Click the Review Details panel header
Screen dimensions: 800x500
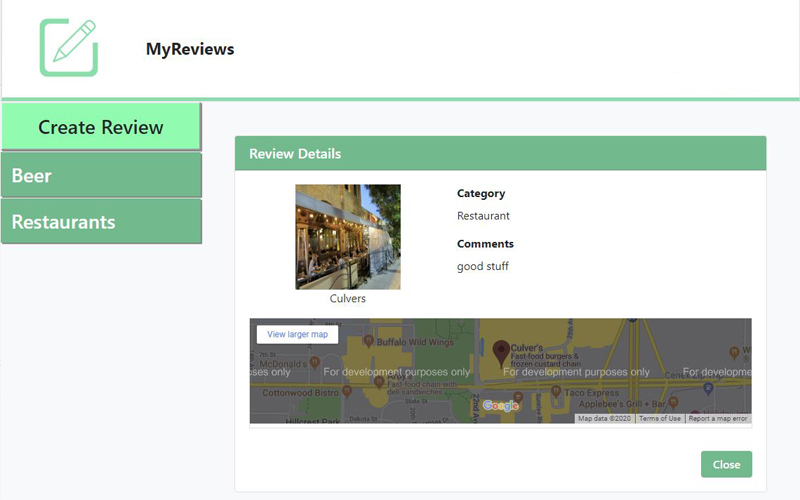click(x=500, y=154)
